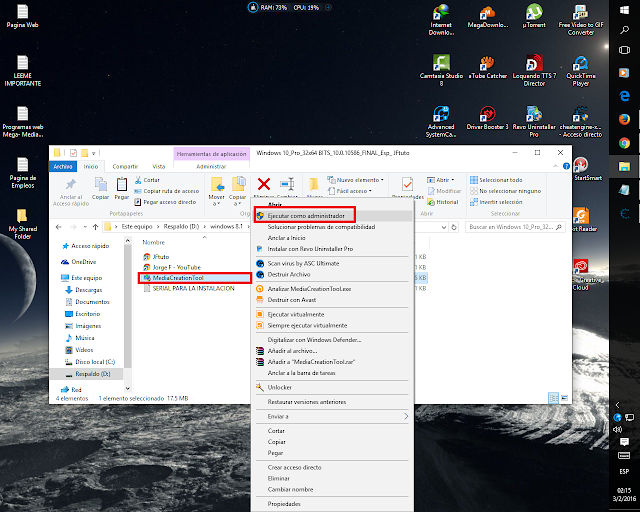Open Windows search magnifier in taskbar
The image size is (640, 512).
click(x=624, y=30)
